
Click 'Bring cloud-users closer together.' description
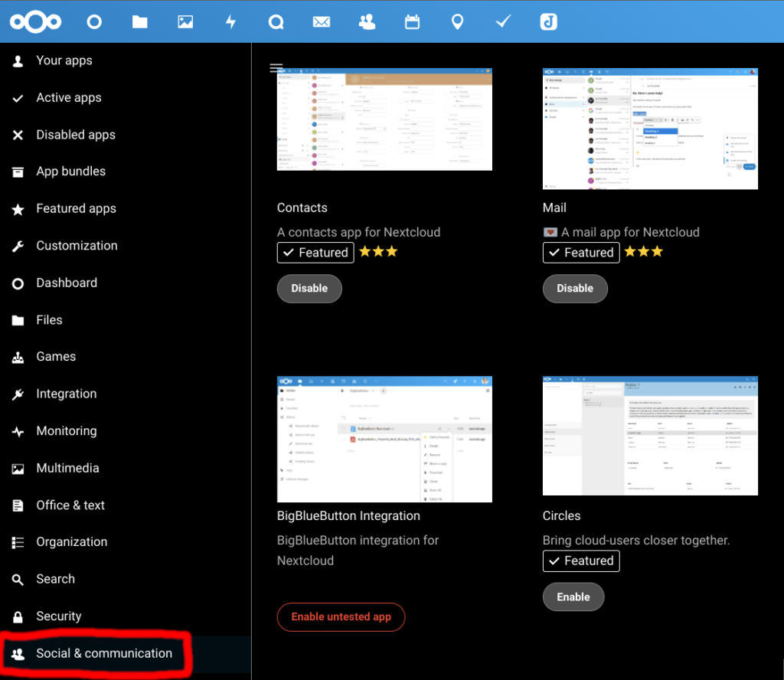click(x=636, y=541)
